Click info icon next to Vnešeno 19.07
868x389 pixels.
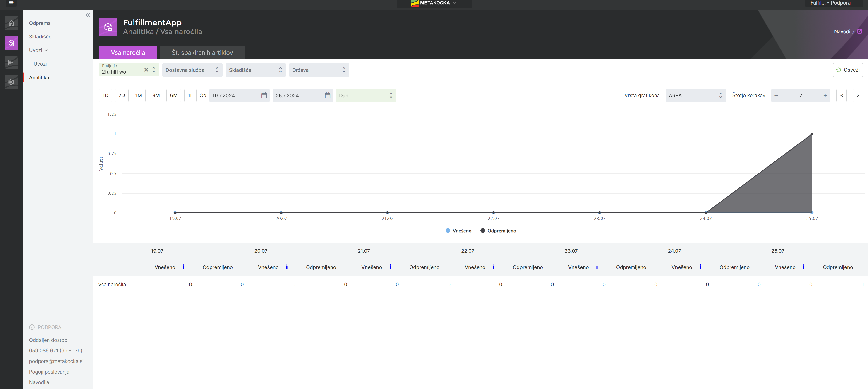click(183, 267)
